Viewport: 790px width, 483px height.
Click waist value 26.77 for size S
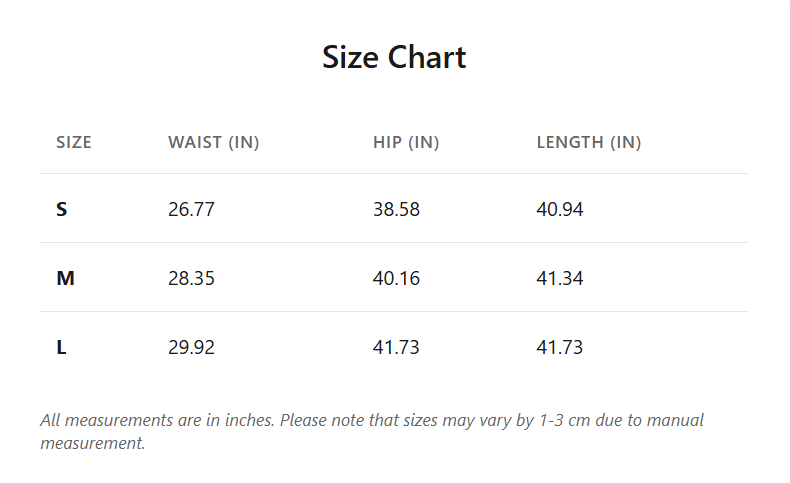pos(191,209)
